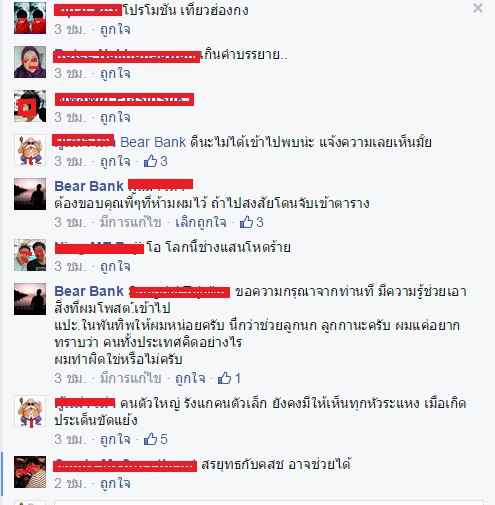495x505 pixels.
Task: Close the comment panel with X
Action: tap(478, 8)
